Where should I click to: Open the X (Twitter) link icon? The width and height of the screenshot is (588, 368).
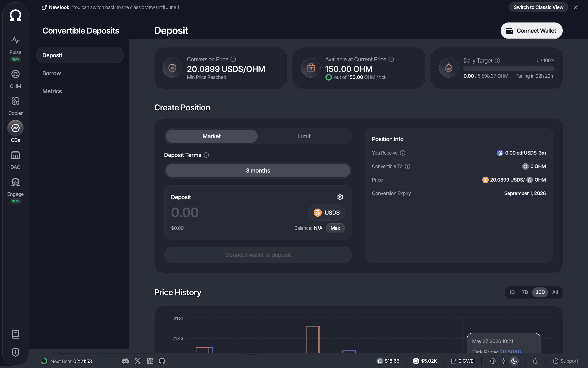pyautogui.click(x=138, y=361)
